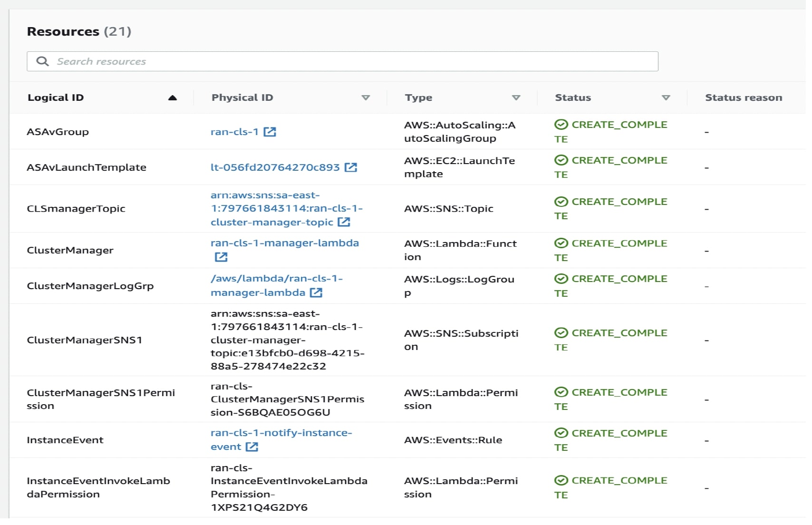
Task: Click the AWS::Lambda::Permission type in InstanceEventInvokeLambdaPermission row
Action: click(461, 487)
